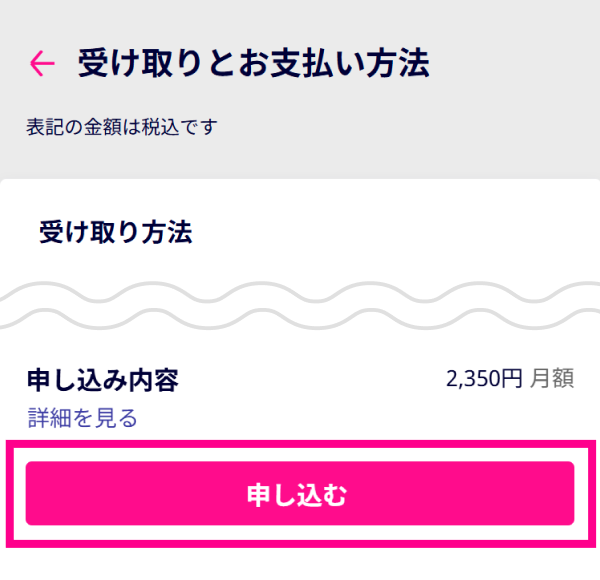This screenshot has height=580, width=600.
Task: Click the 受け取りとお支払い方法 page title
Action: [254, 64]
